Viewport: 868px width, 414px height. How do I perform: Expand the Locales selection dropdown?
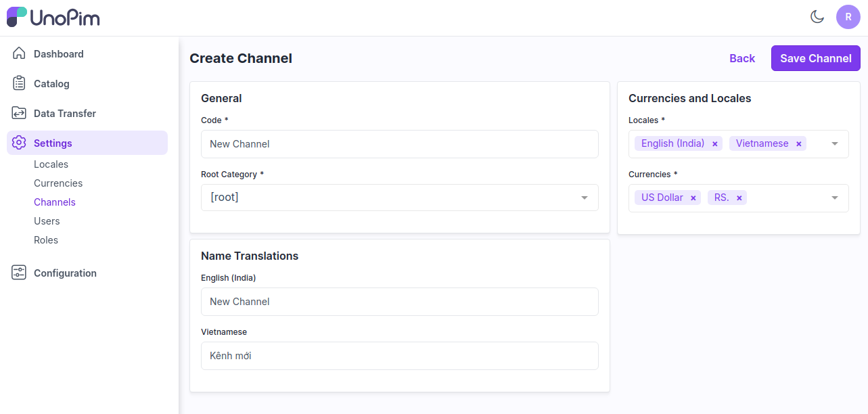834,143
